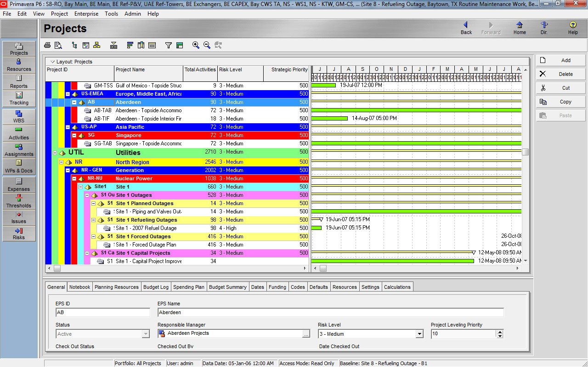Click the Add button
Viewport: 588px width, 367px height.
pyautogui.click(x=561, y=60)
